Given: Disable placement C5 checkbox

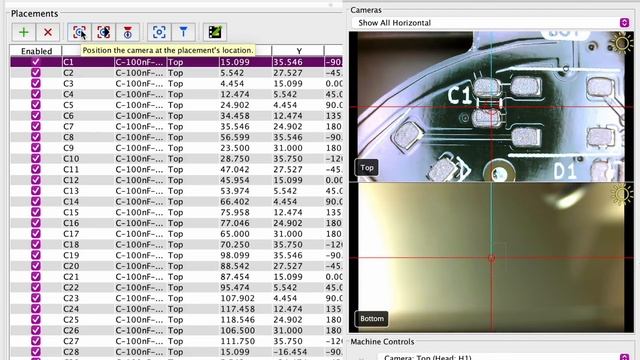Looking at the screenshot, I should tap(36, 105).
